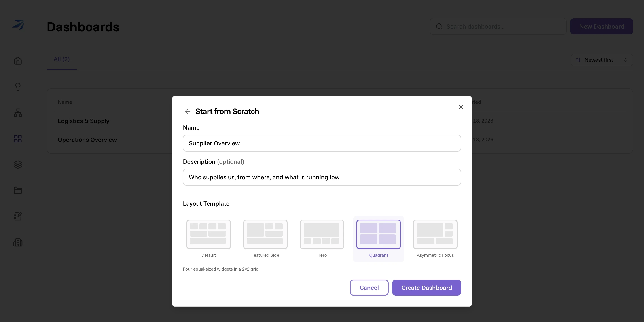The width and height of the screenshot is (644, 322).
Task: Open the folder sidebar icon
Action: (18, 191)
